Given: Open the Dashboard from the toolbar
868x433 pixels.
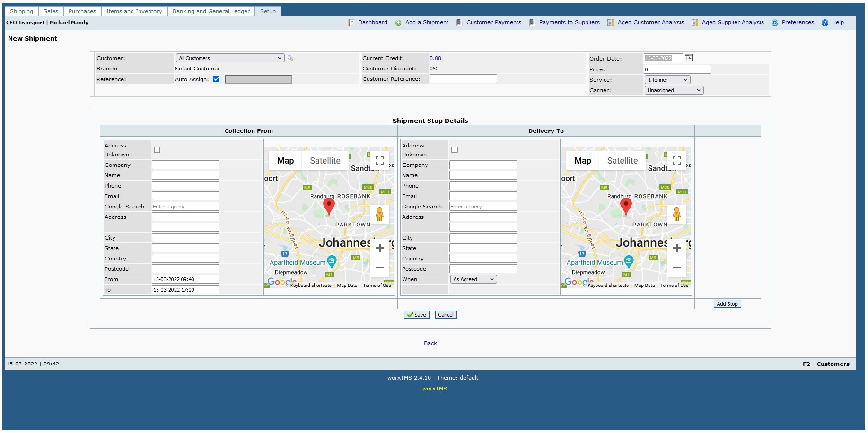Looking at the screenshot, I should click(x=373, y=22).
